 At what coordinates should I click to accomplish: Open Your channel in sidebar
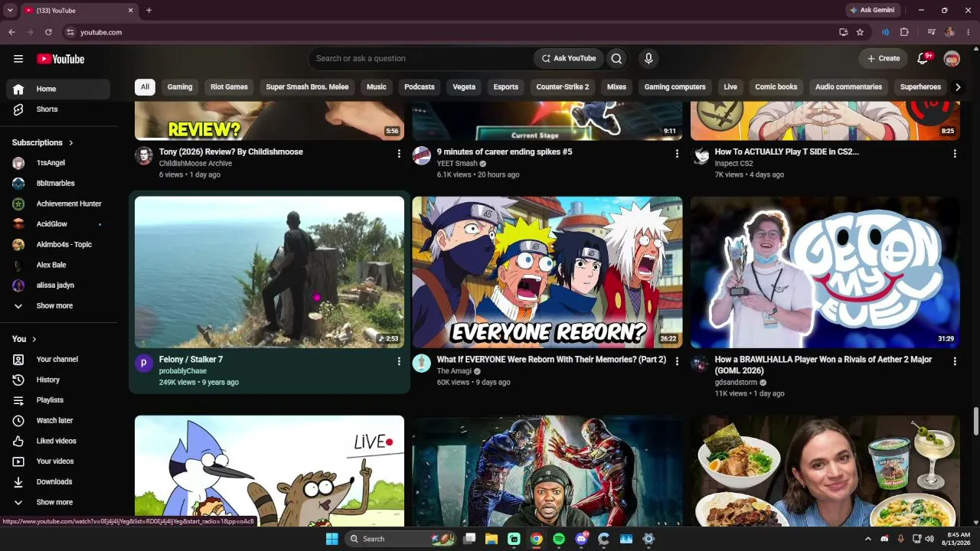58,360
